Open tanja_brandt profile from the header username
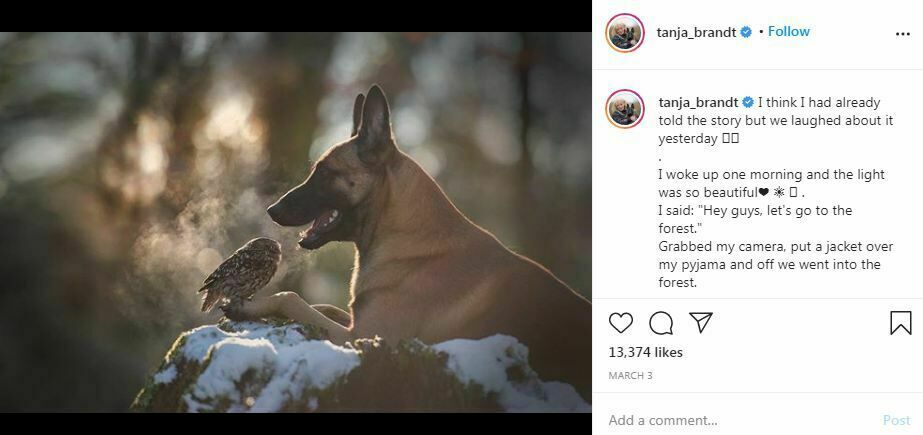 (x=696, y=32)
